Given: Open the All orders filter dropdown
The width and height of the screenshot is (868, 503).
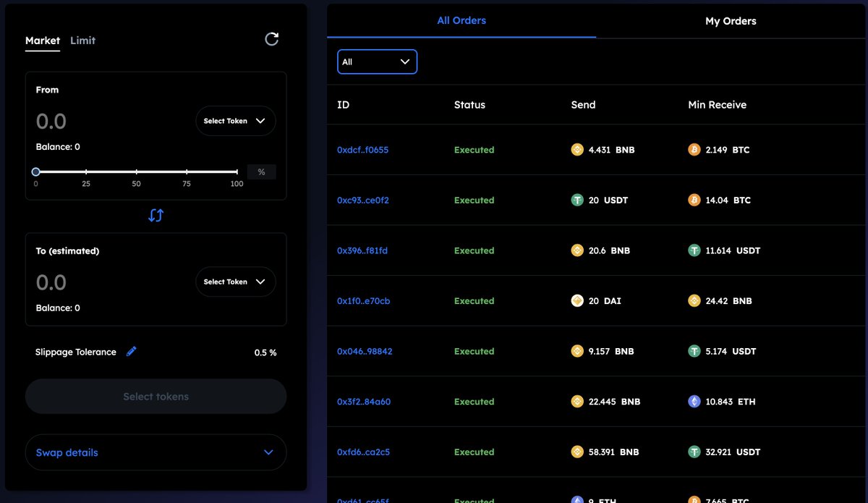Looking at the screenshot, I should (x=377, y=62).
